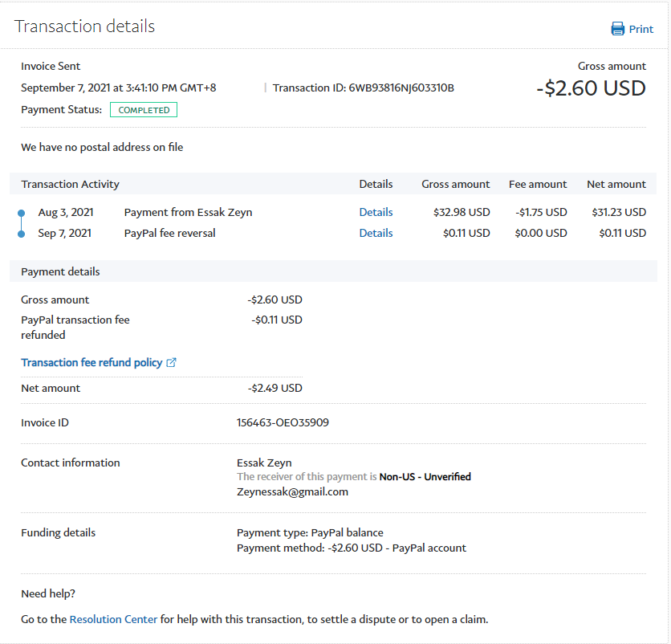Click the printer icon
This screenshot has height=644, width=671.
[618, 29]
